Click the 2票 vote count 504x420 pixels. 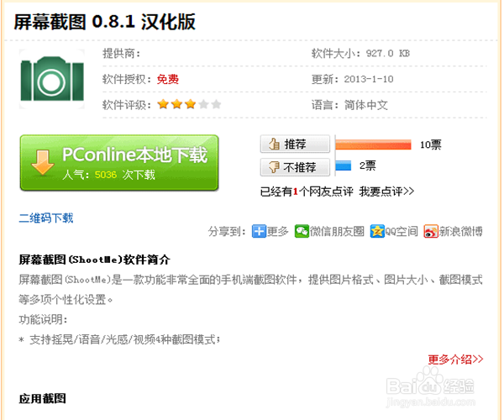click(368, 165)
